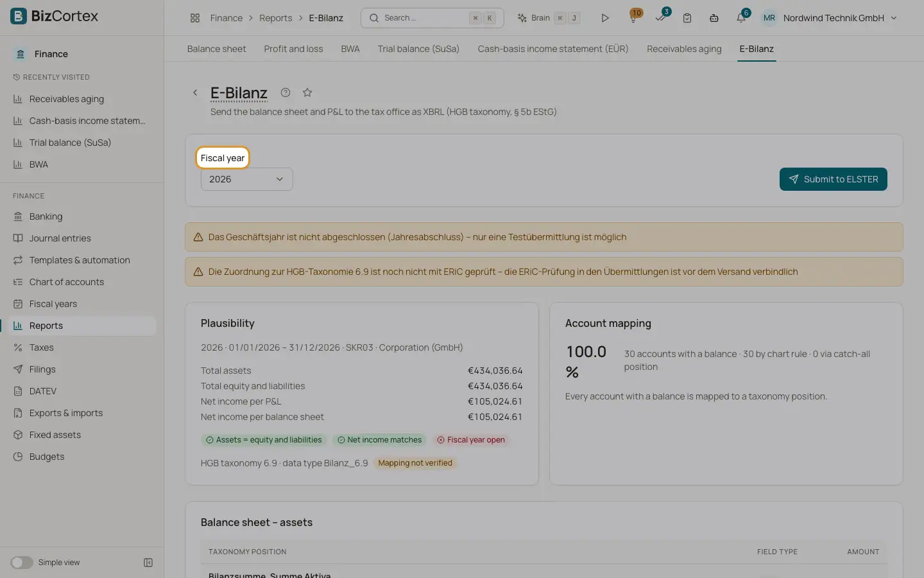Click the play icon in top bar
Image resolution: width=924 pixels, height=578 pixels.
(x=604, y=18)
